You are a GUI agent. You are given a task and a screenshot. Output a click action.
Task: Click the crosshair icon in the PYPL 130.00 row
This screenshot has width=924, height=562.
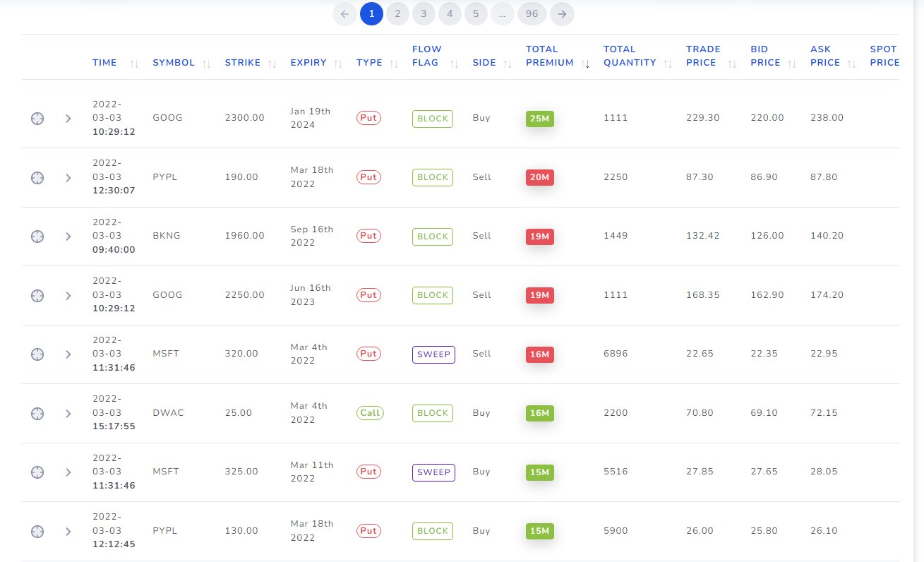37,531
